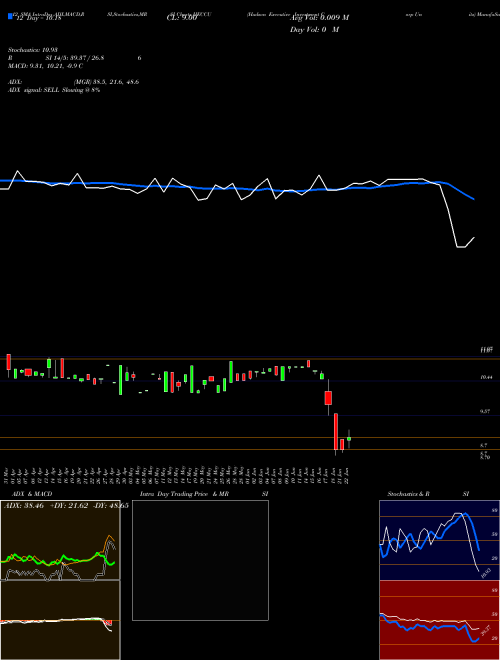Click 'ADX signal: SELL' text line
This screenshot has width=500, height=660.
pyautogui.click(x=54, y=90)
